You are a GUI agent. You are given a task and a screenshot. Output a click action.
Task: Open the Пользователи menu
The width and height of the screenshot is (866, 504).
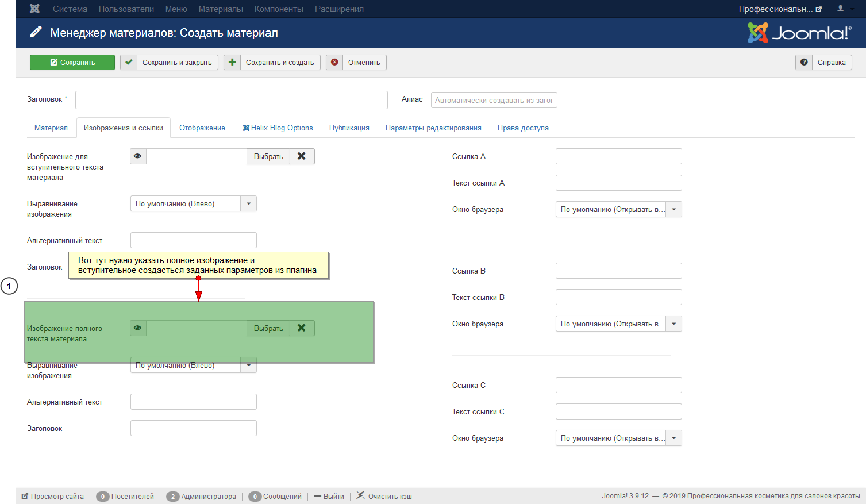click(126, 9)
